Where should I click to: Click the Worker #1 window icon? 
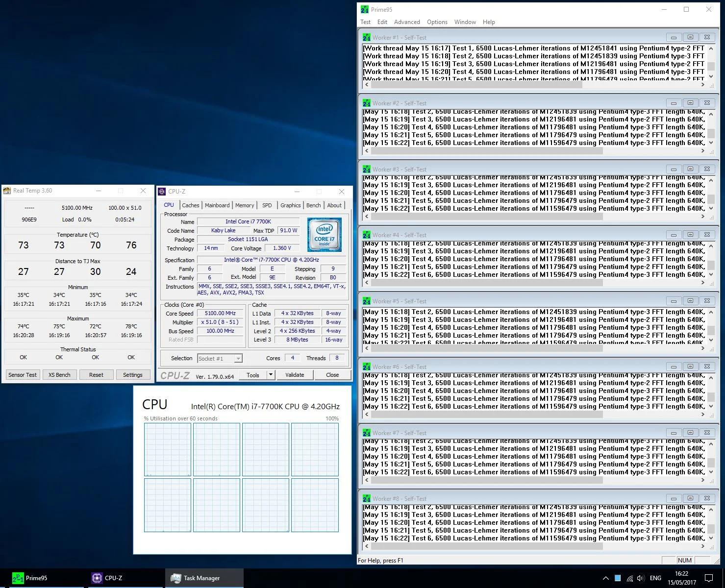point(367,37)
